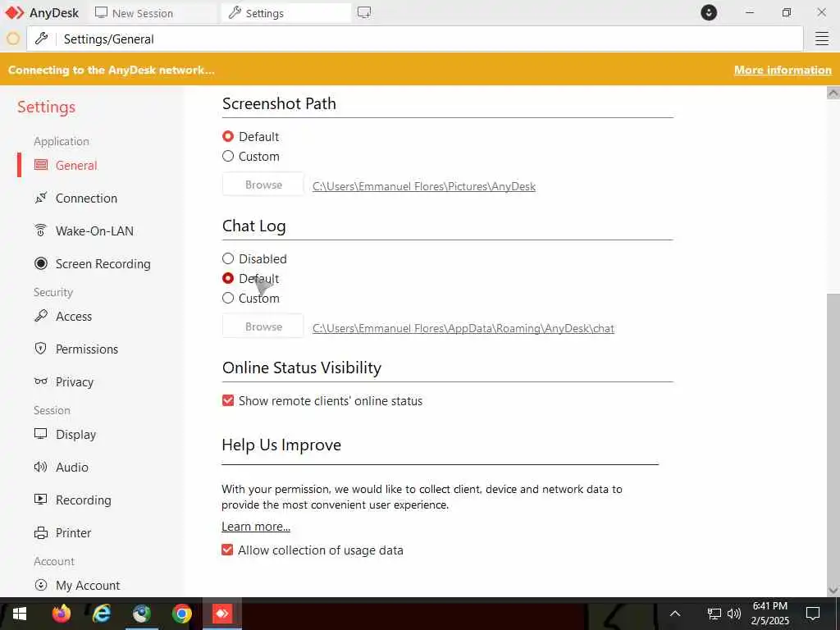Select Default screenshot path radio
Viewport: 840px width, 630px height.
[228, 136]
